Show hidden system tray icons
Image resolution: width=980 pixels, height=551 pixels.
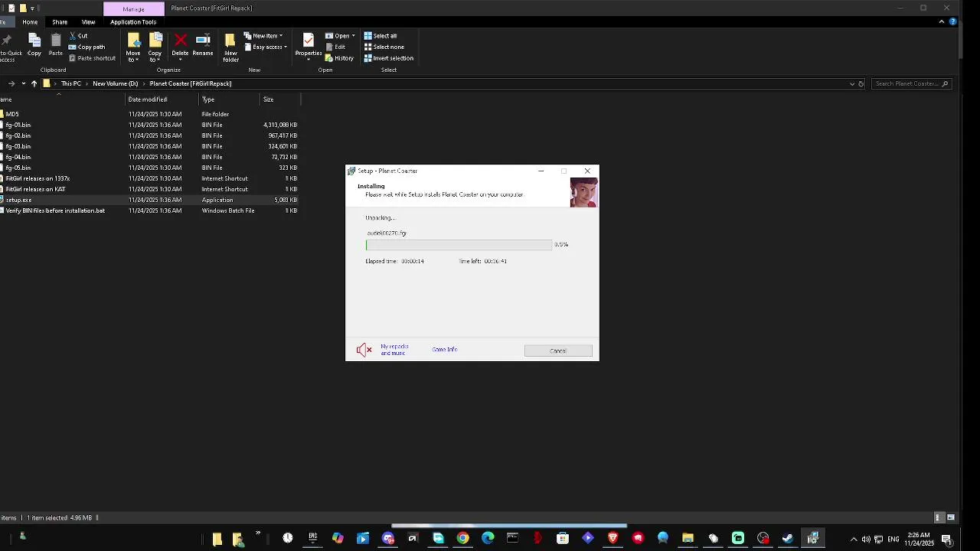click(x=854, y=539)
